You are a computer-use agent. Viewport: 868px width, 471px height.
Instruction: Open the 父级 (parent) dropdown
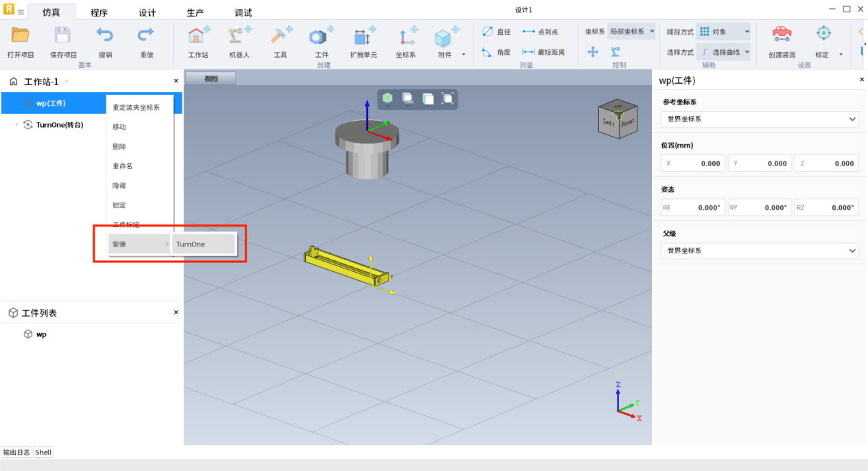click(x=760, y=251)
